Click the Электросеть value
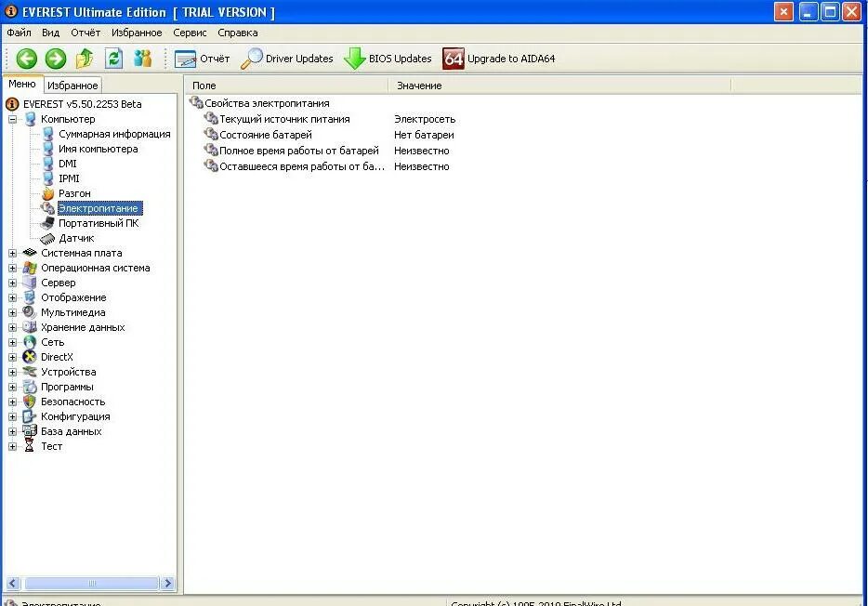The height and width of the screenshot is (606, 868). [425, 119]
